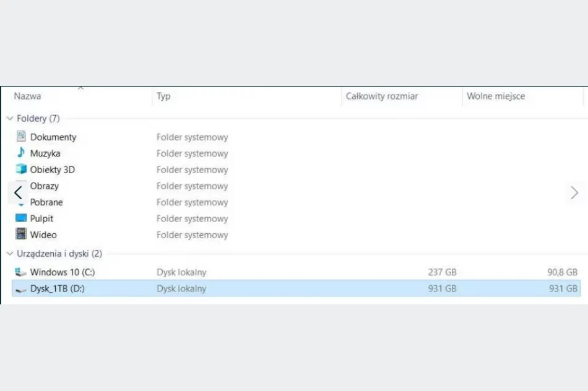This screenshot has width=588, height=391.
Task: Sort by the Nazwa column header
Action: [28, 97]
